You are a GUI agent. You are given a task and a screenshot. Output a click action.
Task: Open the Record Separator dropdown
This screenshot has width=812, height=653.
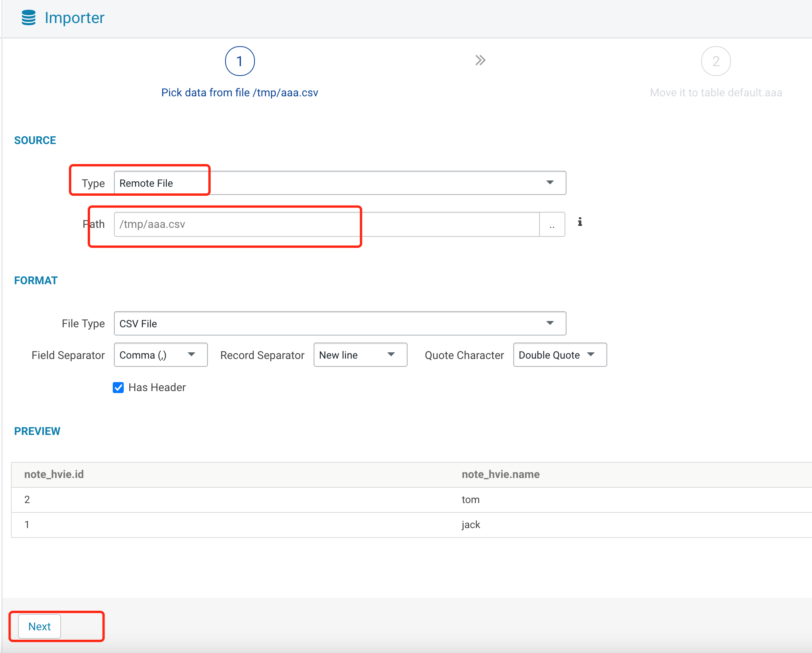pos(360,355)
